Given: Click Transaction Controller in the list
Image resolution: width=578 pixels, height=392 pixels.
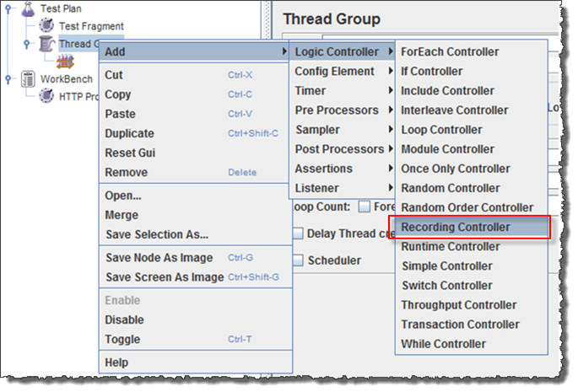Looking at the screenshot, I should (460, 325).
